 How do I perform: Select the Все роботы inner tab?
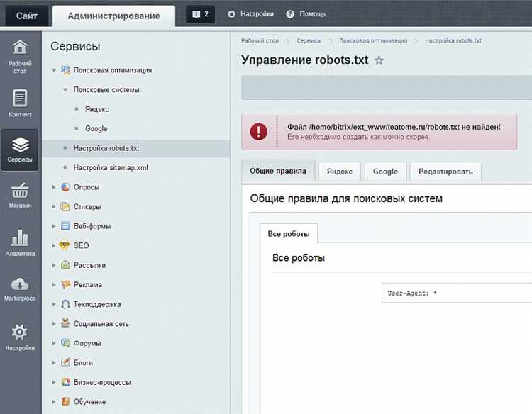[289, 234]
